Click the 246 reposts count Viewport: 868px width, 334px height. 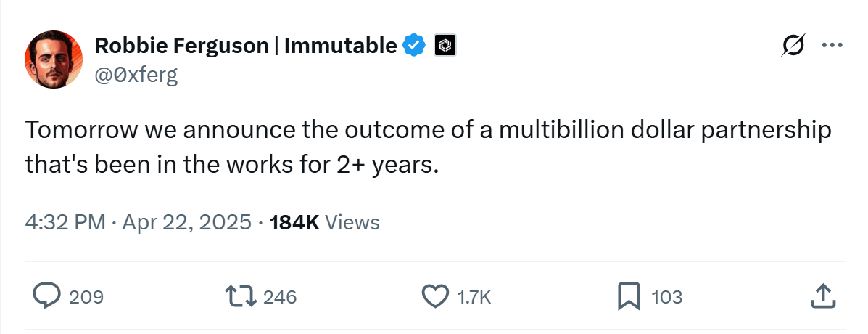[x=280, y=297]
